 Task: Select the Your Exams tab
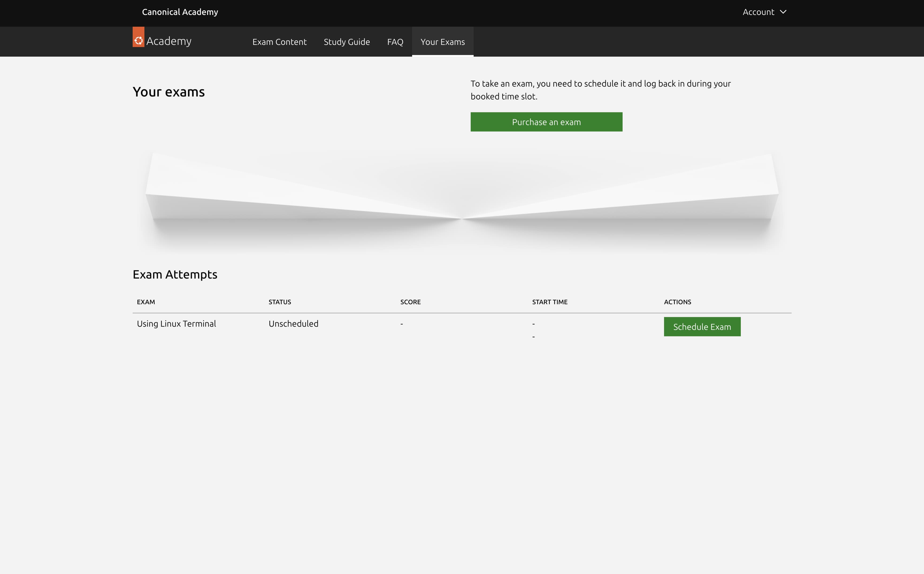pyautogui.click(x=442, y=42)
